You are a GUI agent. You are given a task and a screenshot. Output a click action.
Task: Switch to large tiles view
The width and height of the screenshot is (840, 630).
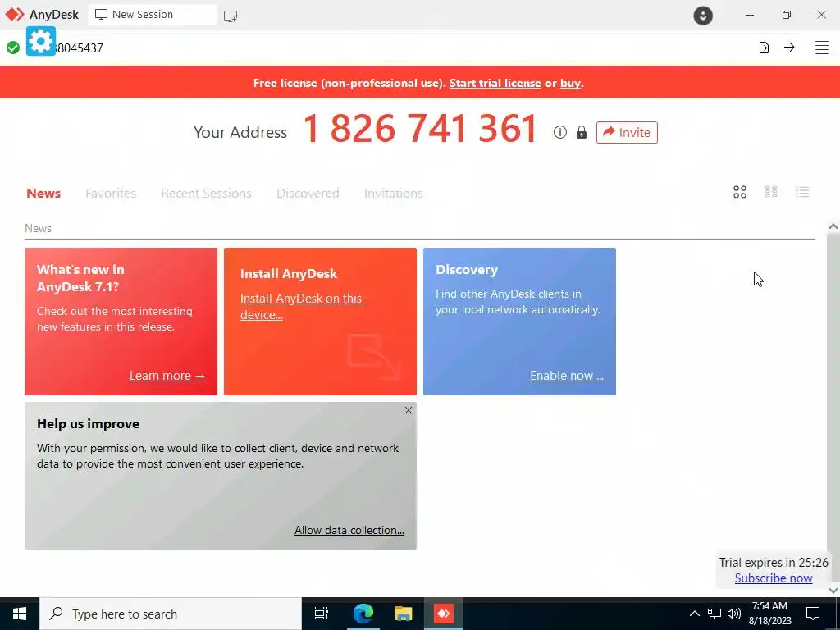pos(740,192)
